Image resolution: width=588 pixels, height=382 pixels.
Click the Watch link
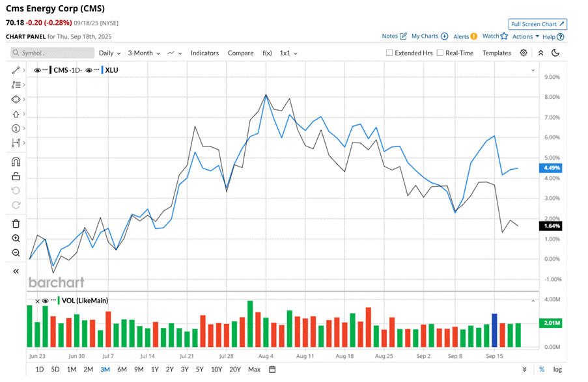click(490, 36)
